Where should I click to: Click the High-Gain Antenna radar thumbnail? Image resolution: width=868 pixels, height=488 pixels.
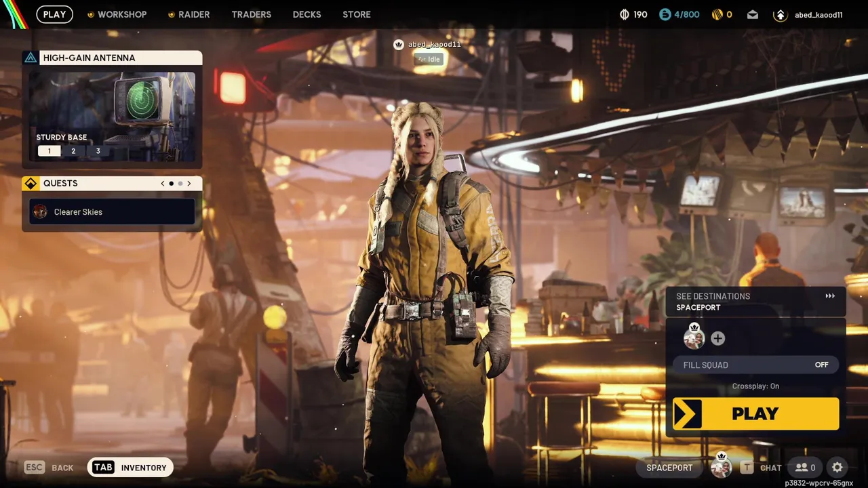(x=113, y=117)
